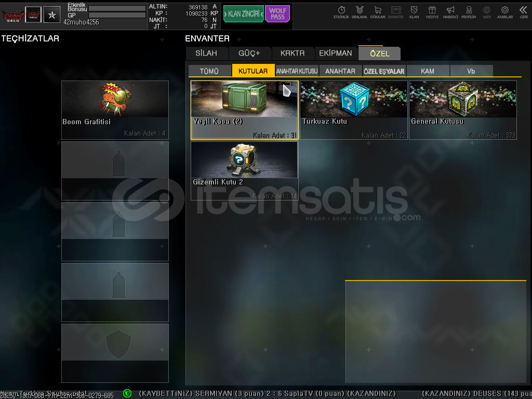The width and height of the screenshot is (532, 399).
Task: Select the General Kutusu item
Action: 463,110
